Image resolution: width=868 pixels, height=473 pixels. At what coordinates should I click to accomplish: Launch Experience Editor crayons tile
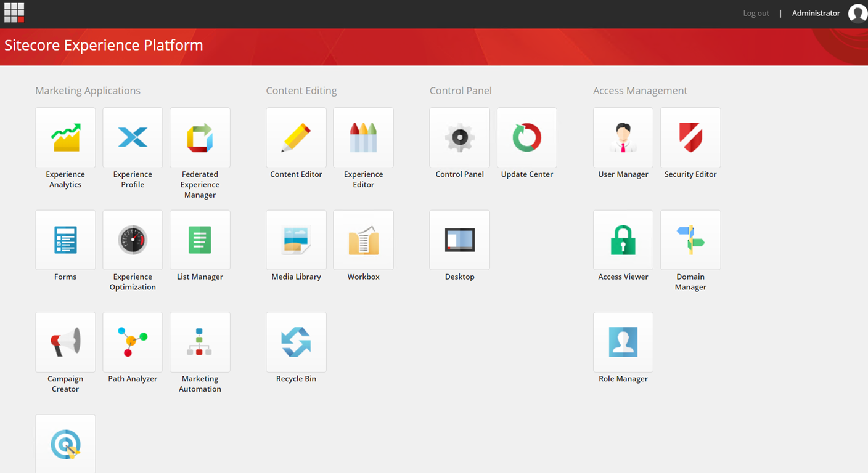click(363, 137)
